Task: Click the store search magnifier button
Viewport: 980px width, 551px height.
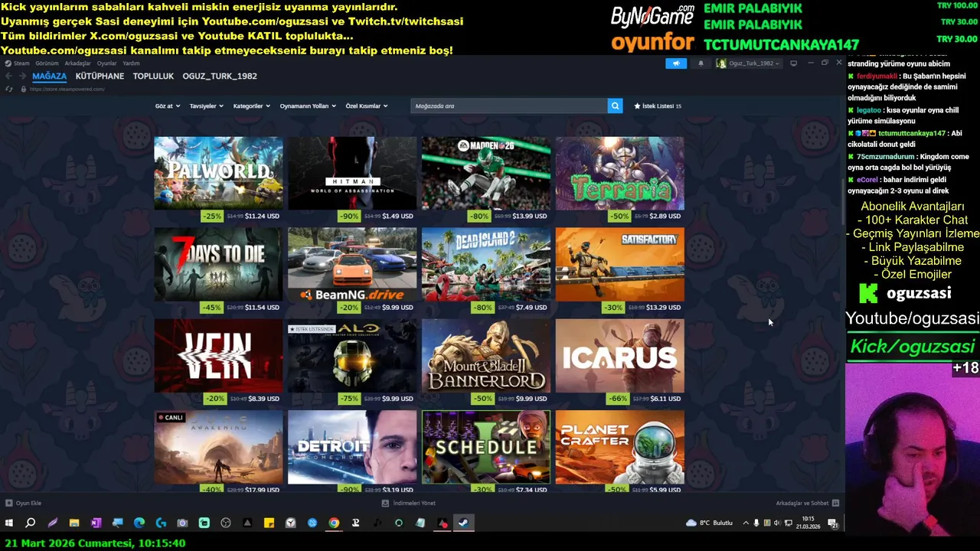Action: click(x=615, y=106)
